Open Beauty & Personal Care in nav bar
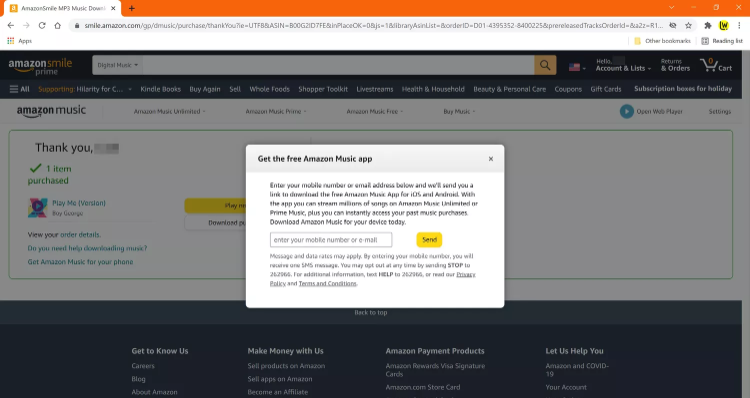 click(x=509, y=89)
